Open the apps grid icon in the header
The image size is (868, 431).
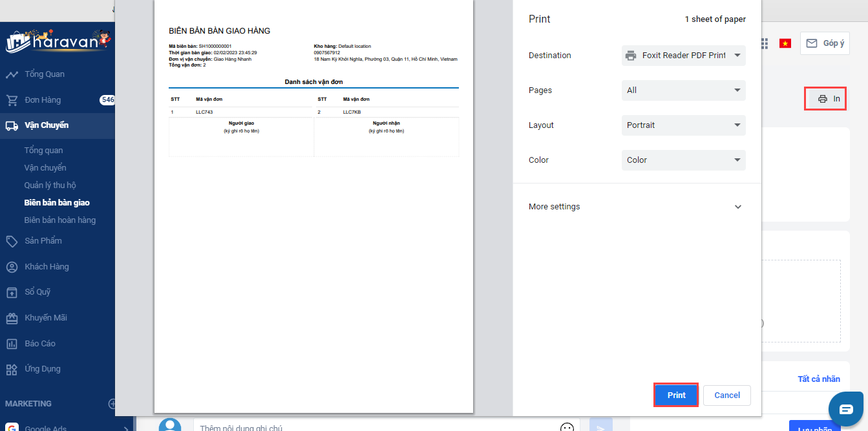[x=765, y=43]
